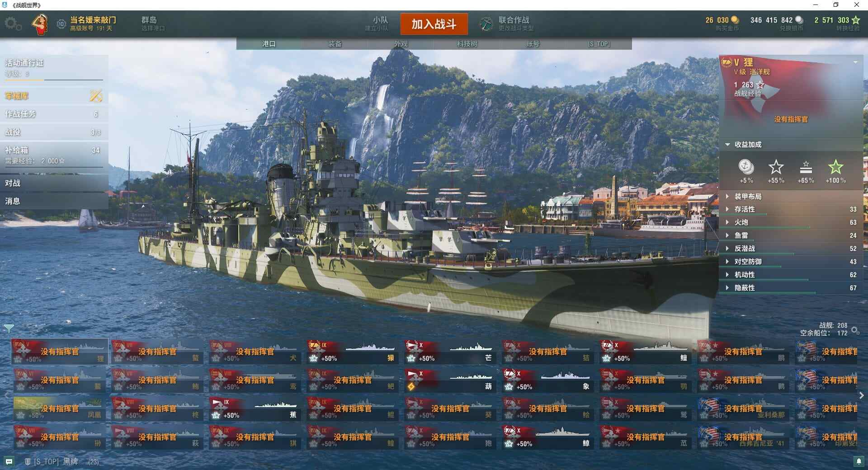The width and height of the screenshot is (868, 470).
Task: Click the ship carousel filter funnel icon
Action: coord(9,328)
